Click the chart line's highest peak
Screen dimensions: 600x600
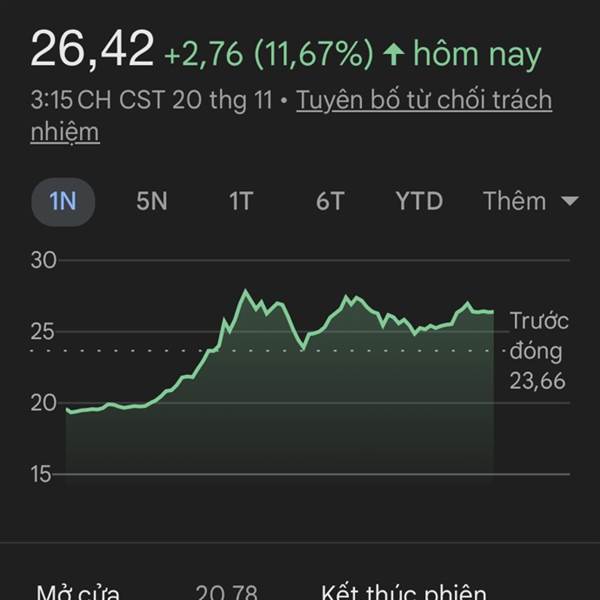pos(244,291)
